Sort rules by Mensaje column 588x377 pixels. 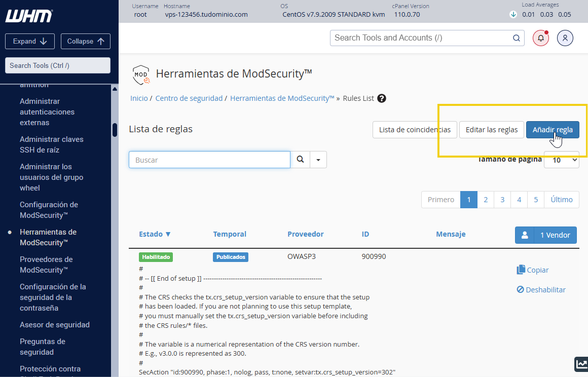tap(451, 234)
